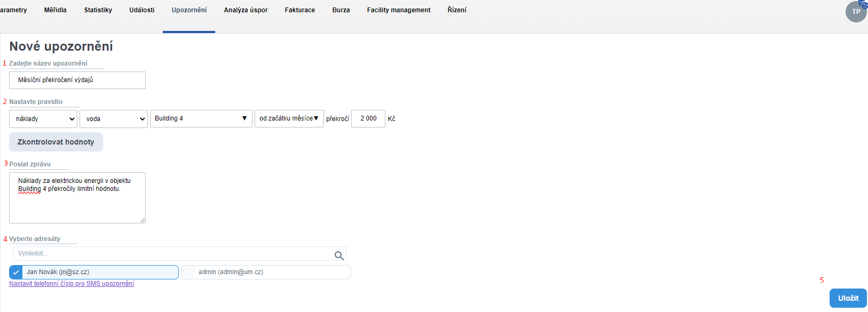Follow the SMS phone number setup link

72,284
